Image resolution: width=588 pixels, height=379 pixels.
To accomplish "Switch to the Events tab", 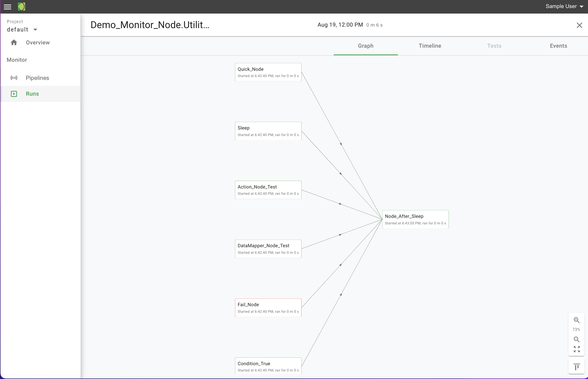I will (558, 46).
